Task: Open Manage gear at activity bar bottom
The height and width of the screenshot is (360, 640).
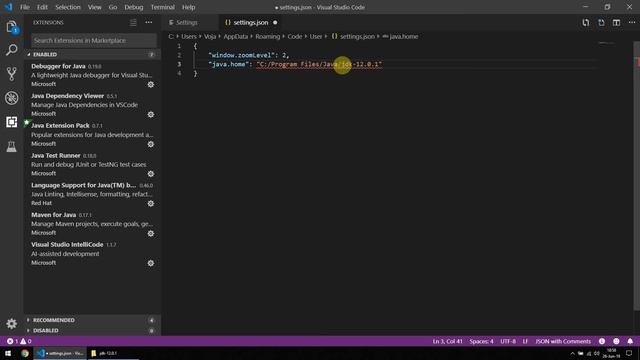Action: pos(11,324)
